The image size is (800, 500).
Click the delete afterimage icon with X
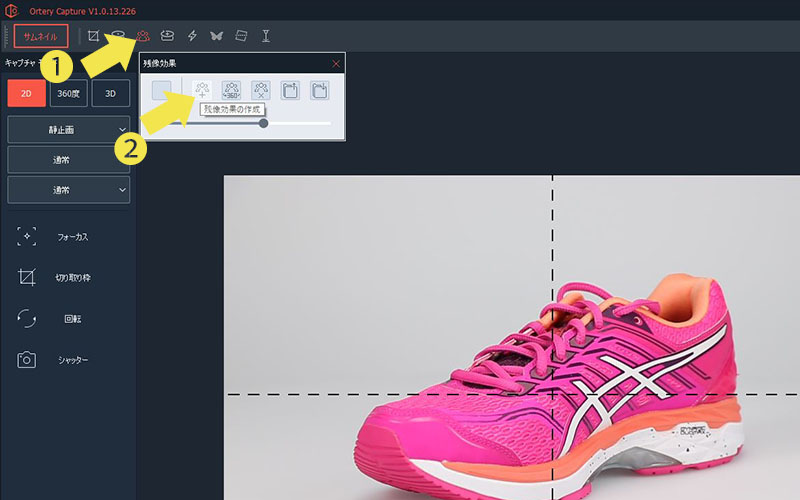click(261, 91)
